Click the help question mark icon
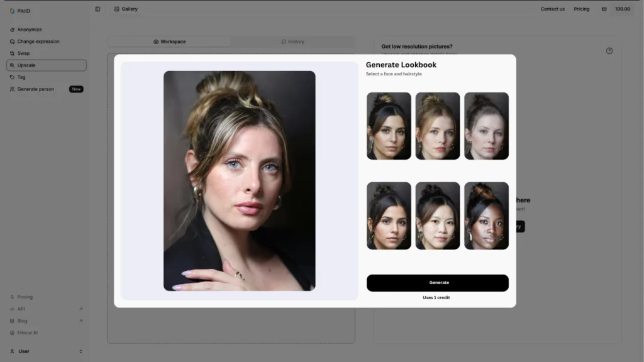 pyautogui.click(x=609, y=51)
